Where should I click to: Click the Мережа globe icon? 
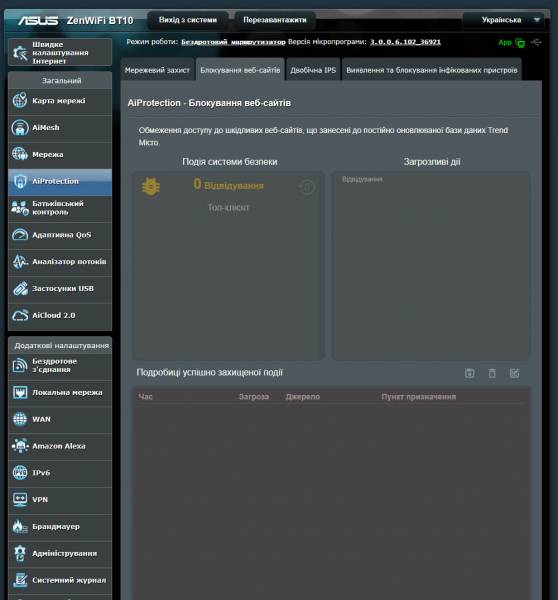(x=20, y=154)
